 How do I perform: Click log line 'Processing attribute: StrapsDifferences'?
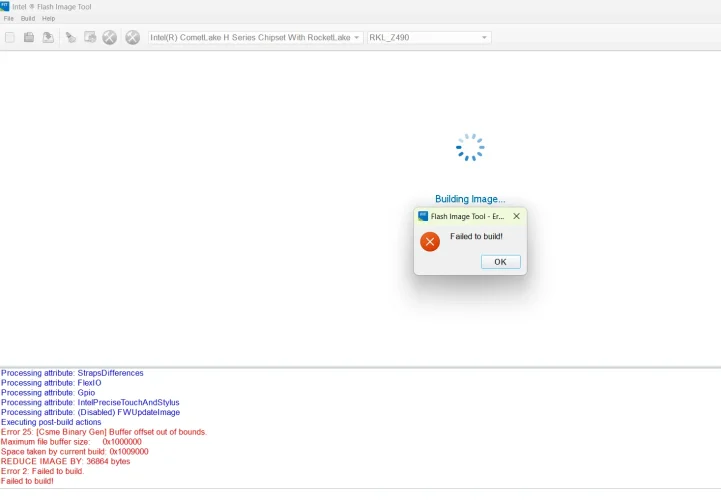pyautogui.click(x=72, y=373)
